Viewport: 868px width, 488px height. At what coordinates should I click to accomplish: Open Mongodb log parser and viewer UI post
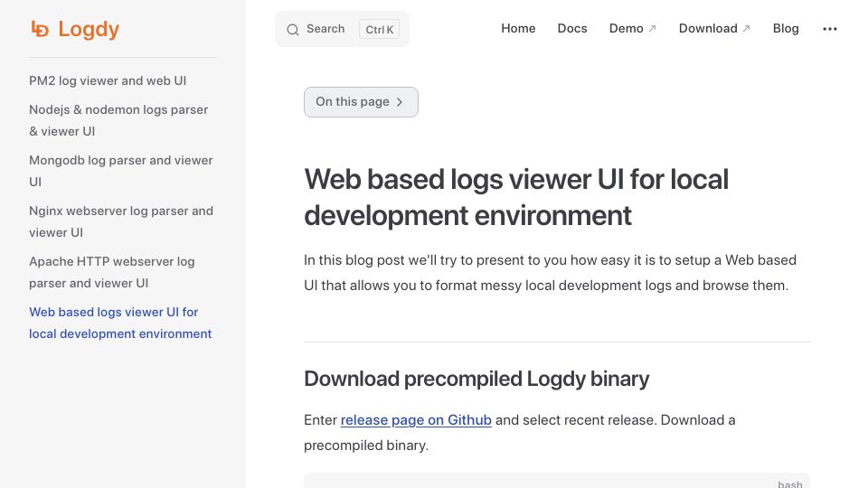120,171
